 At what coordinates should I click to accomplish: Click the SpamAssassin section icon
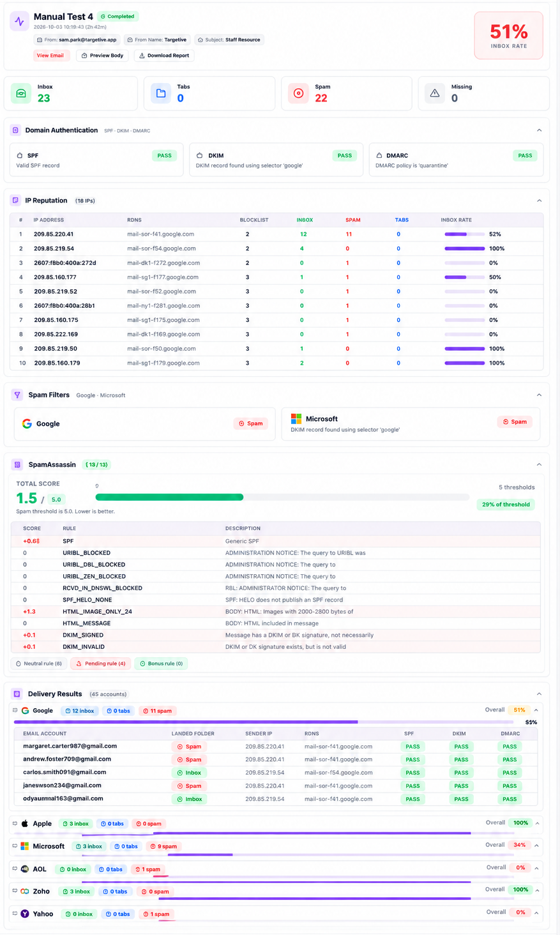[x=17, y=464]
